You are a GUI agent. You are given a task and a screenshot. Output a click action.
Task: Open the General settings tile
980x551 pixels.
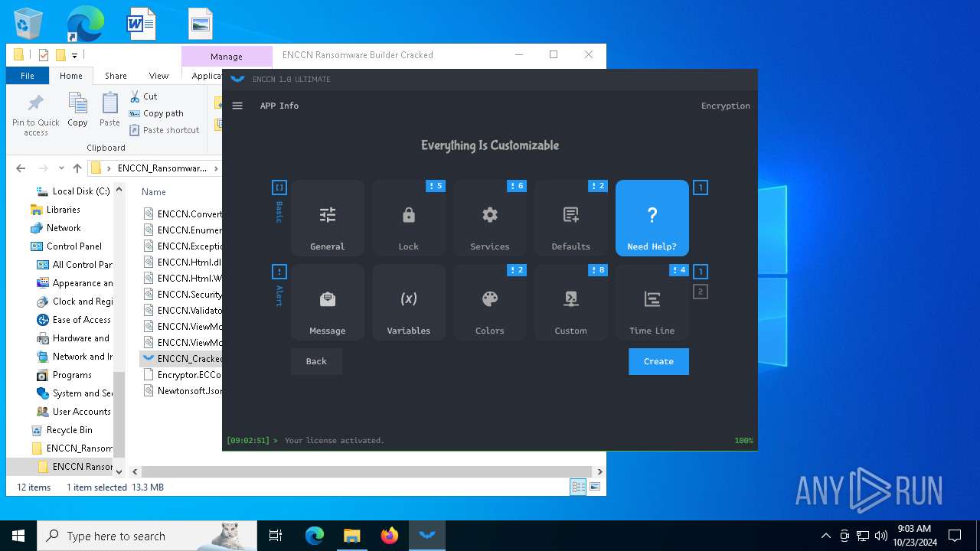pos(328,217)
